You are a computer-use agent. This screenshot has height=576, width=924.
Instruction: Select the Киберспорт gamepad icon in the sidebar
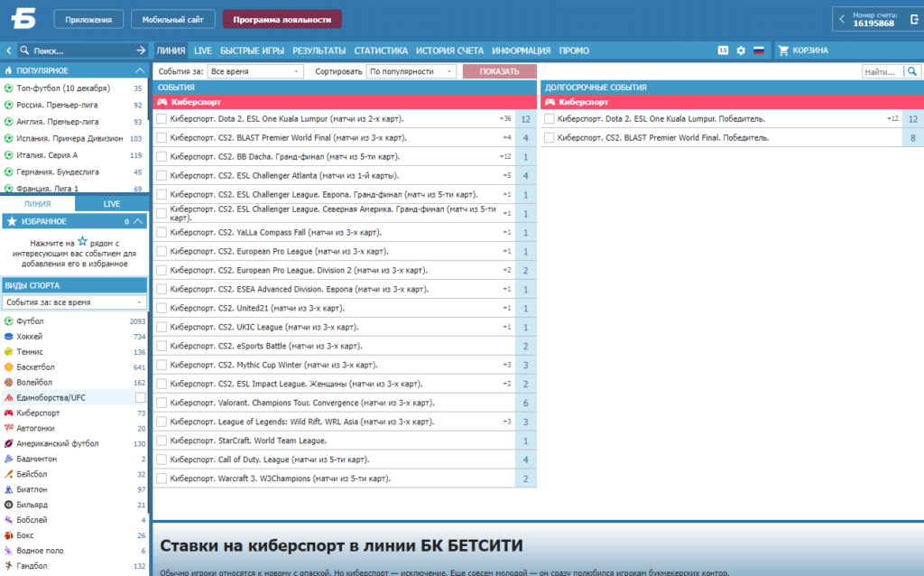tap(9, 413)
